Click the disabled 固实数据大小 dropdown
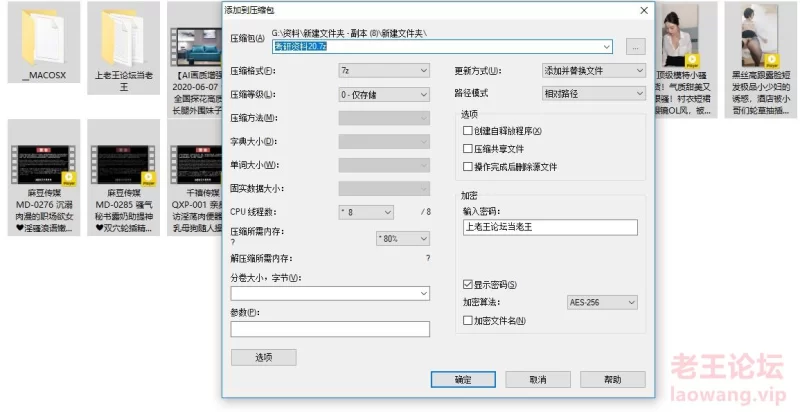The width and height of the screenshot is (800, 412). coord(384,188)
